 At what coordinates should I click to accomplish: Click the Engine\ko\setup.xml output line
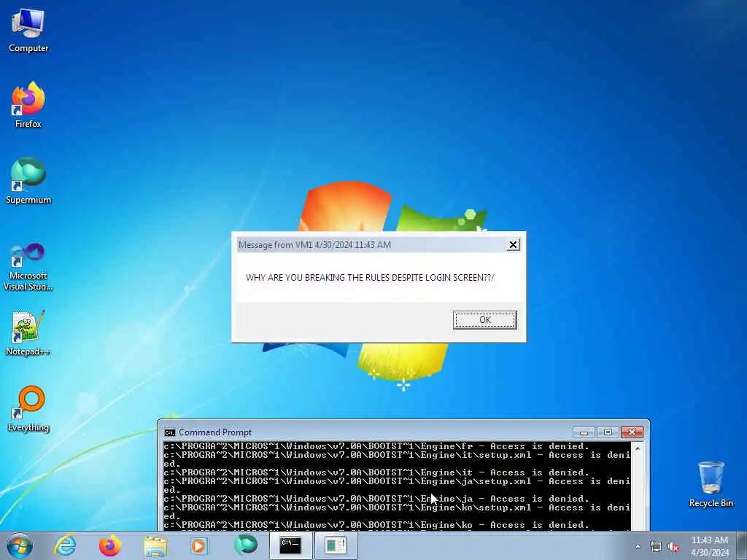point(396,511)
